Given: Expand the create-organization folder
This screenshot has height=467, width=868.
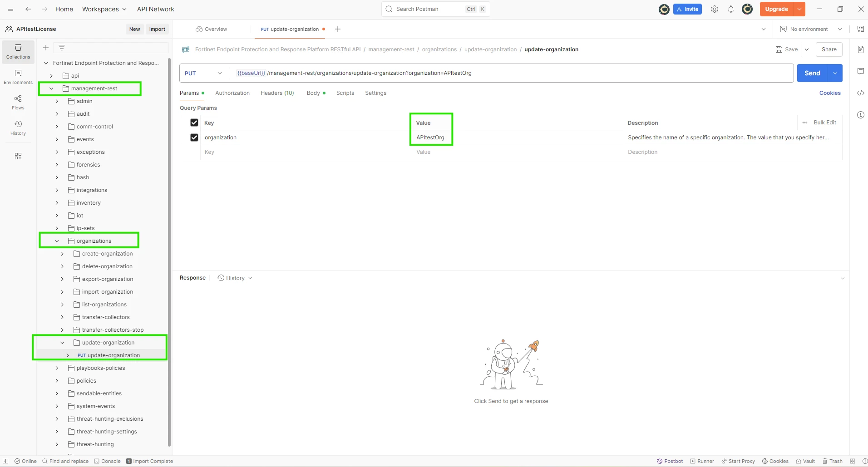Looking at the screenshot, I should click(62, 254).
